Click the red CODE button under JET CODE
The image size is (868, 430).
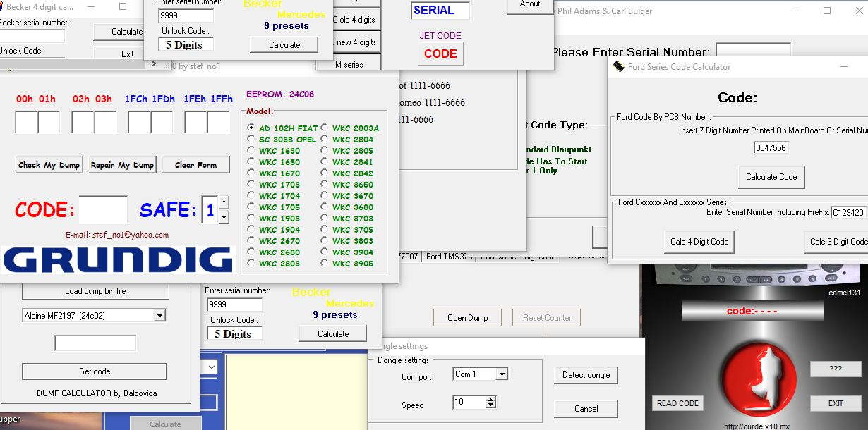[440, 54]
